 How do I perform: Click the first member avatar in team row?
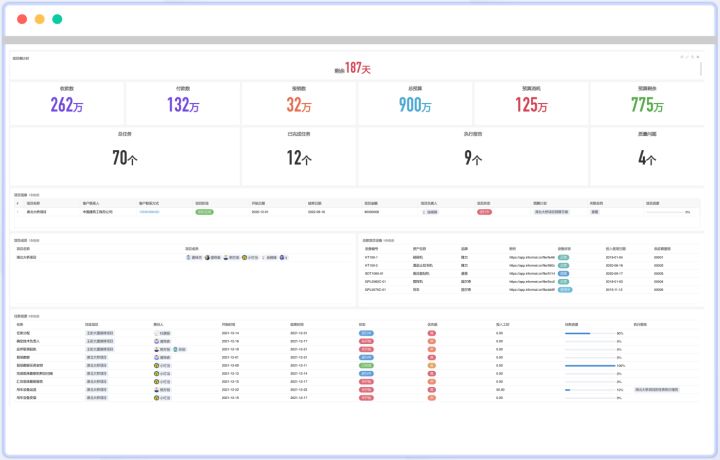188,257
